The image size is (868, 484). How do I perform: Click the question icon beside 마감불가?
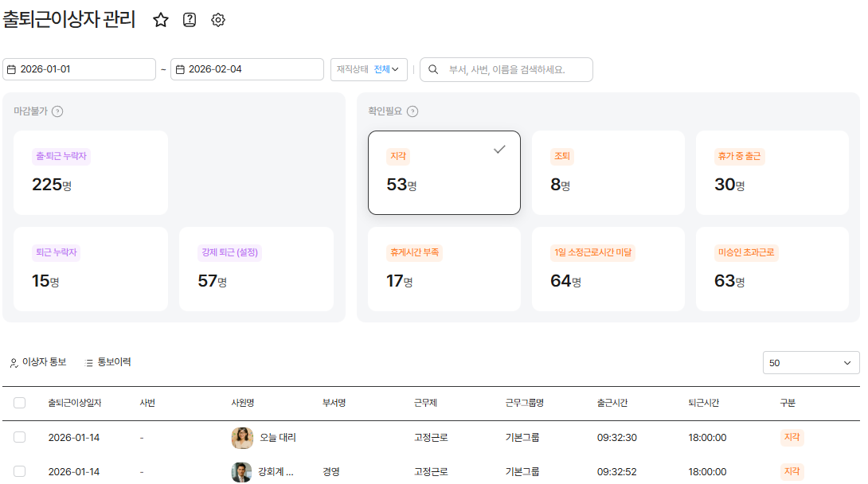57,111
